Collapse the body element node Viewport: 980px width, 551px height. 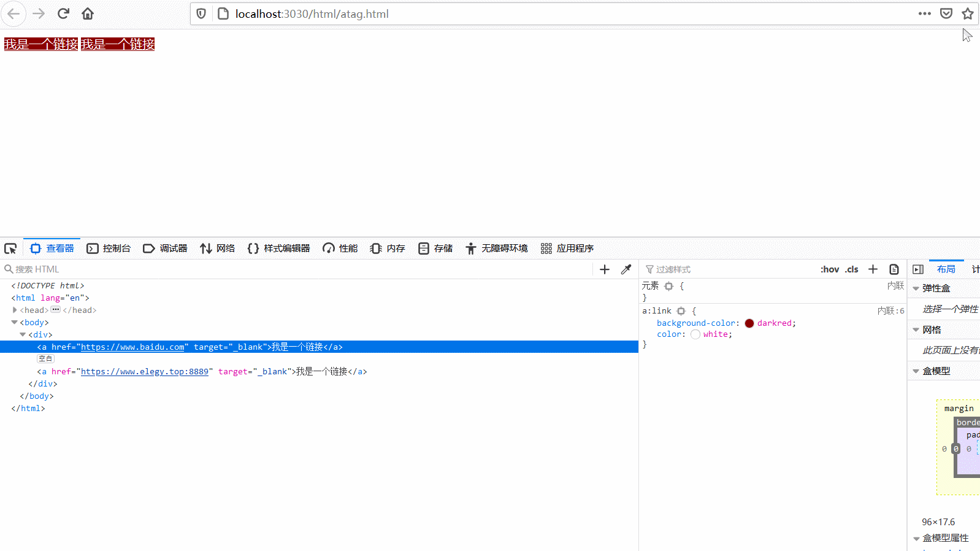pyautogui.click(x=15, y=322)
